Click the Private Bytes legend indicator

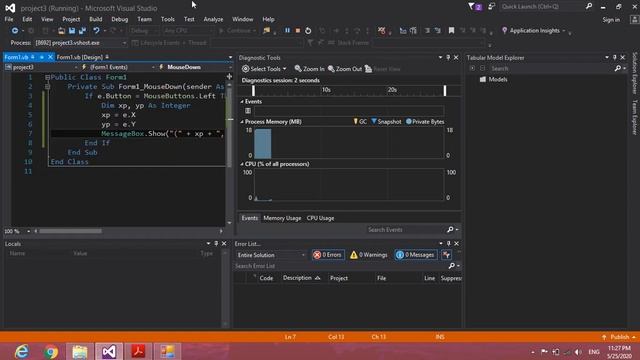[425, 122]
